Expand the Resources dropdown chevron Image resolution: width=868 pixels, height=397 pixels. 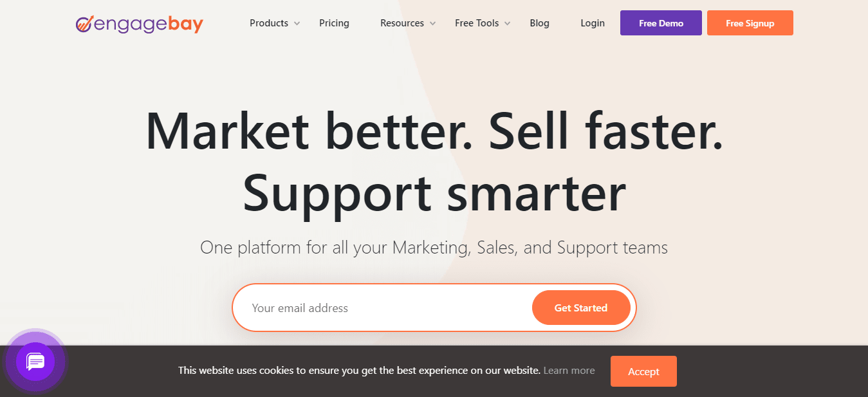point(432,24)
